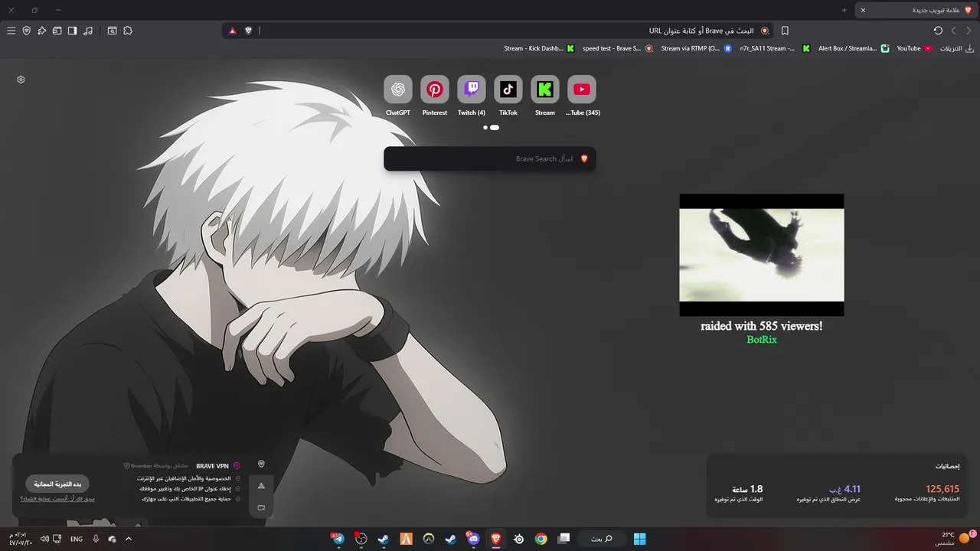The width and height of the screenshot is (980, 551).
Task: Click the raid alert video thumbnail
Action: tap(762, 255)
